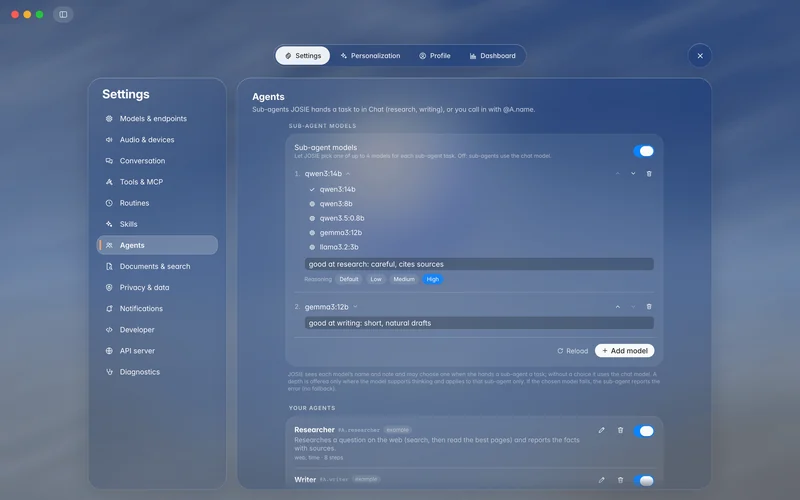
Task: Open the Profile tab
Action: (x=435, y=56)
